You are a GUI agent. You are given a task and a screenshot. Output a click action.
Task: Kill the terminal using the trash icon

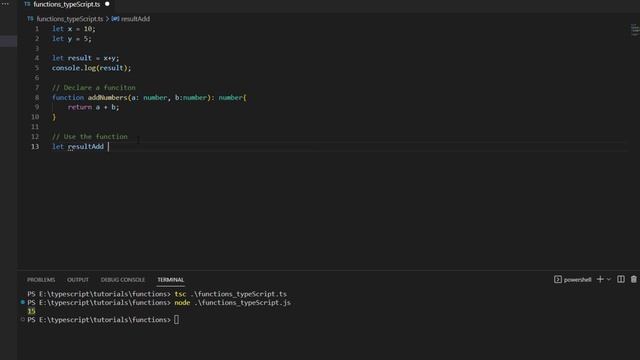pyautogui.click(x=633, y=279)
